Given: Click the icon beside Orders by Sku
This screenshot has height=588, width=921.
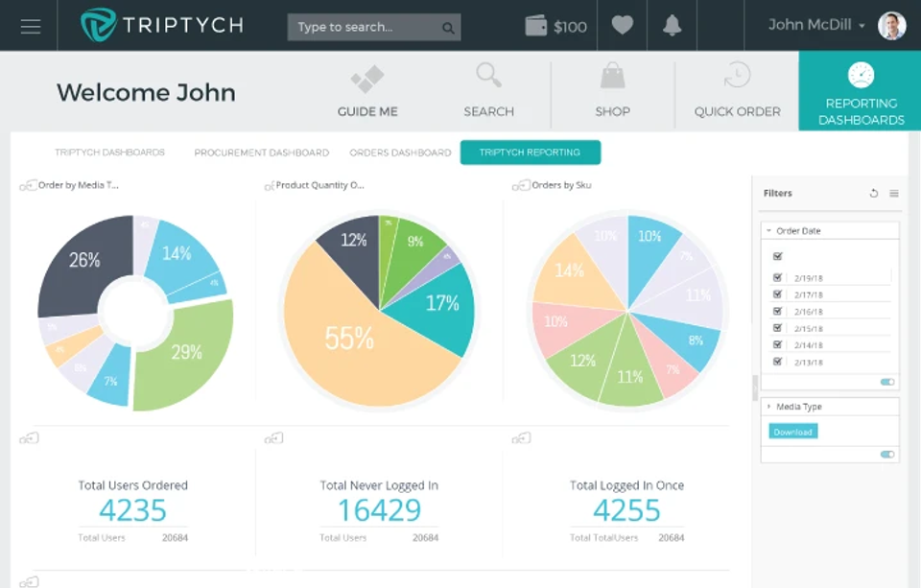Looking at the screenshot, I should pyautogui.click(x=521, y=185).
